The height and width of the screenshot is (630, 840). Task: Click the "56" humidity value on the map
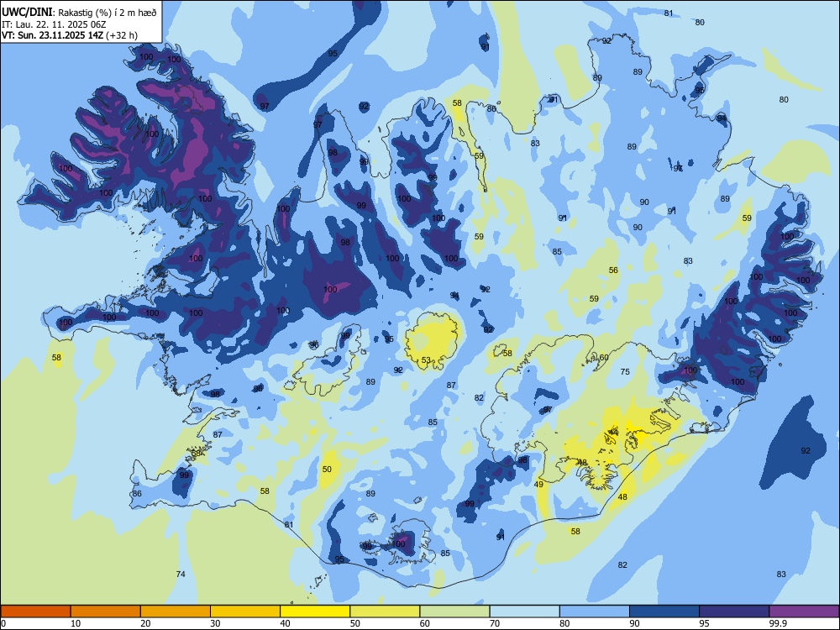tap(613, 270)
